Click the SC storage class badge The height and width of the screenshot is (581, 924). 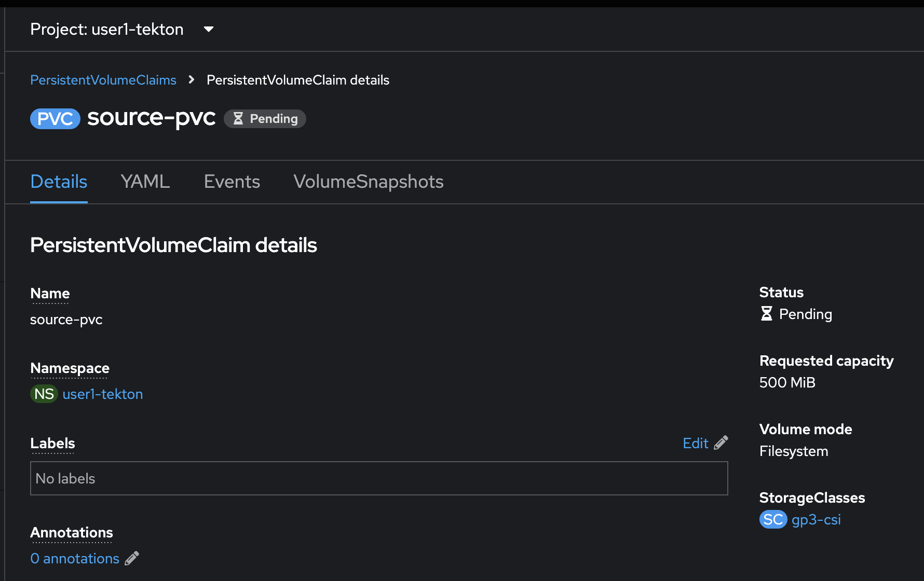pyautogui.click(x=773, y=519)
